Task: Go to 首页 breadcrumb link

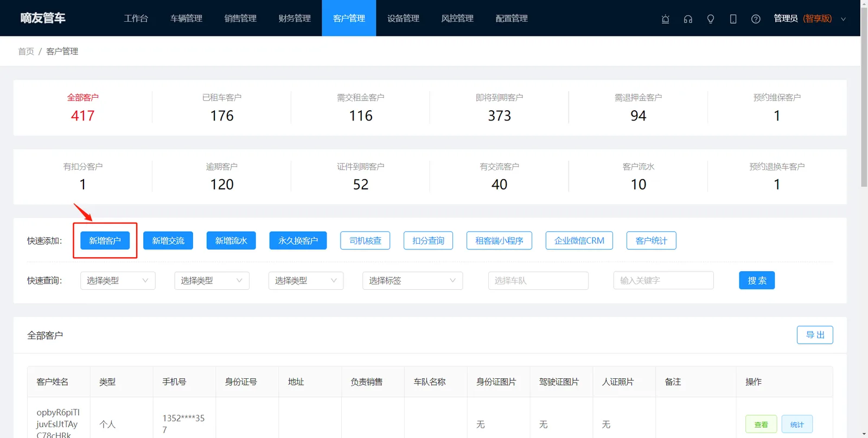Action: pyautogui.click(x=26, y=52)
